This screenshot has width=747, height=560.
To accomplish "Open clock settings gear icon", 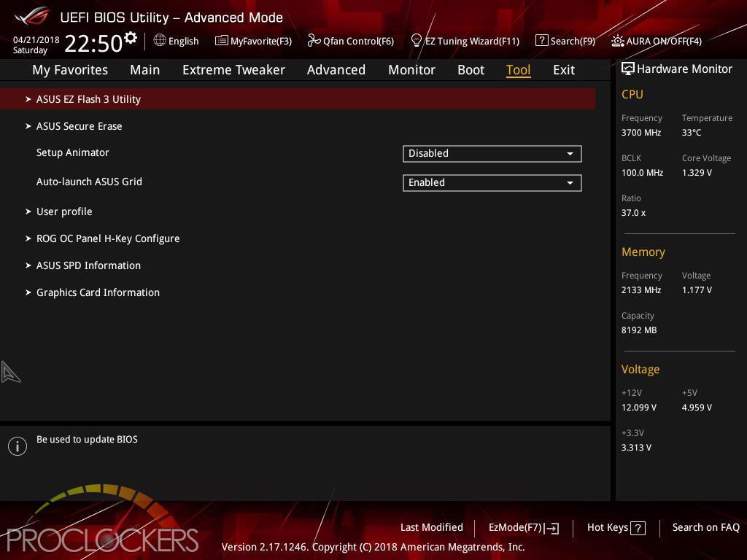I will point(131,38).
